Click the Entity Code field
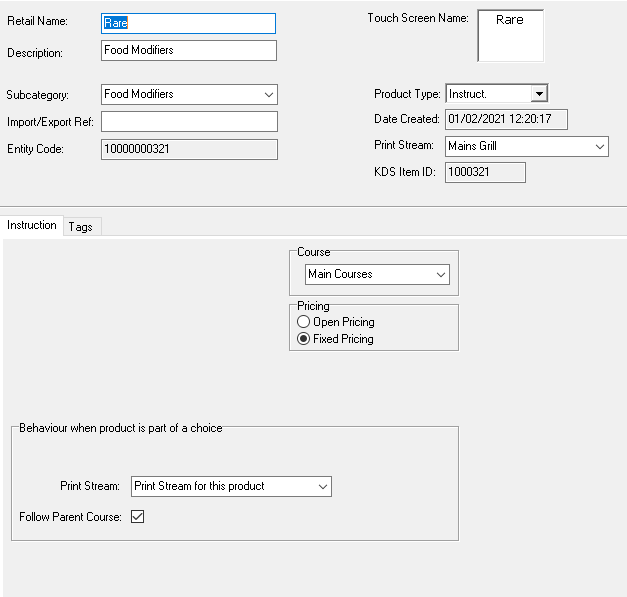The image size is (627, 597). coord(188,150)
